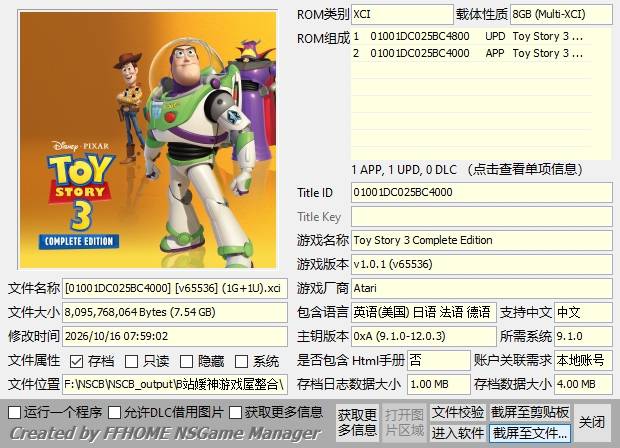Viewport: 620px width, 448px height.
Task: Enable 运行一个程序 checkbox
Action: (15, 412)
